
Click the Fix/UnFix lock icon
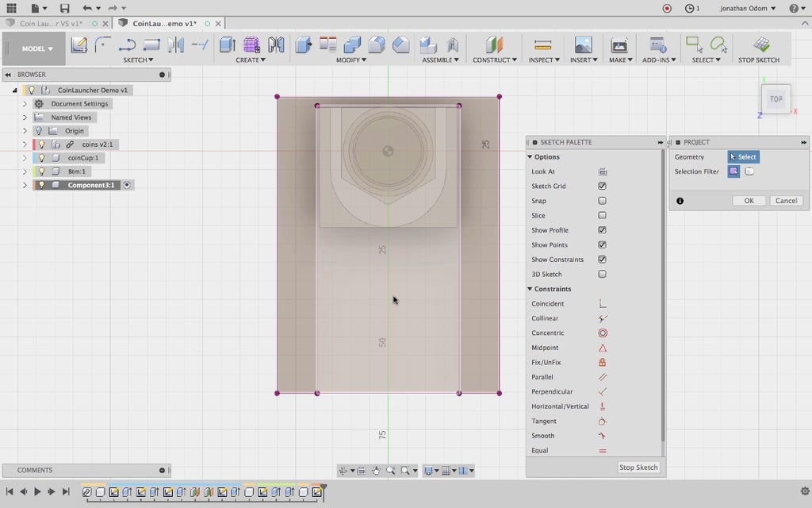click(603, 363)
